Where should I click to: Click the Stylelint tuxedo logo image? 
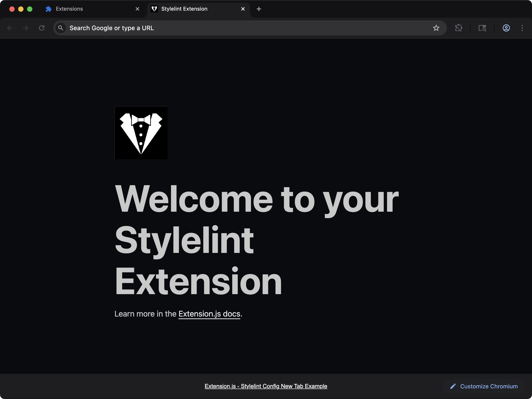click(x=141, y=133)
